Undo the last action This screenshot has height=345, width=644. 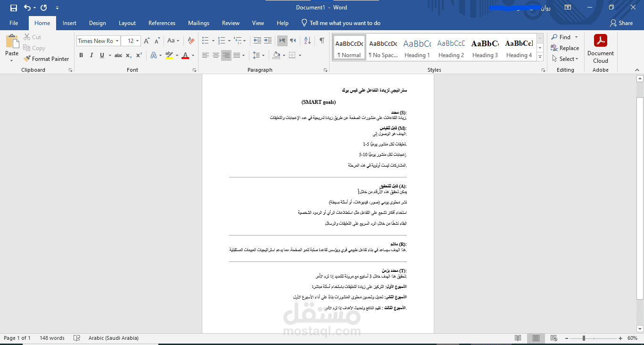tap(27, 8)
